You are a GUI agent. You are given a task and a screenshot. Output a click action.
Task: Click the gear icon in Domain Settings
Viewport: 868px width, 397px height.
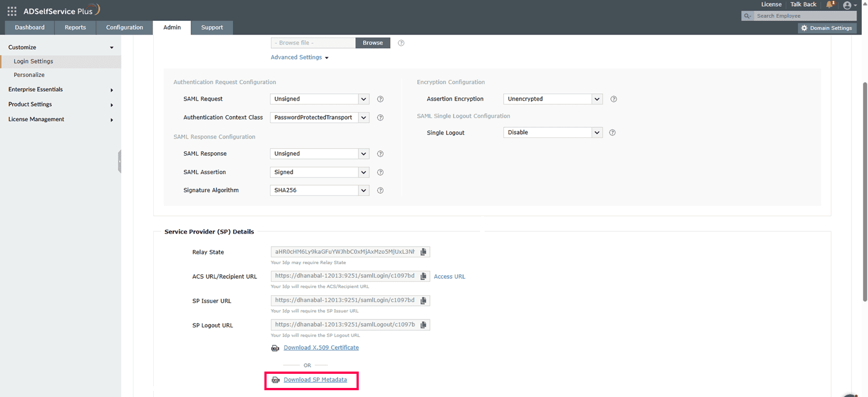click(x=804, y=28)
